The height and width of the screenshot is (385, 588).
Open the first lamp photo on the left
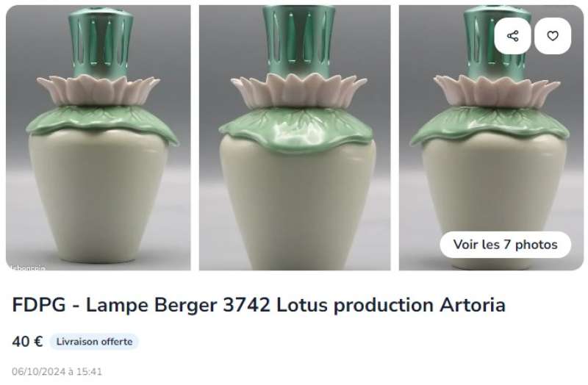(x=98, y=137)
